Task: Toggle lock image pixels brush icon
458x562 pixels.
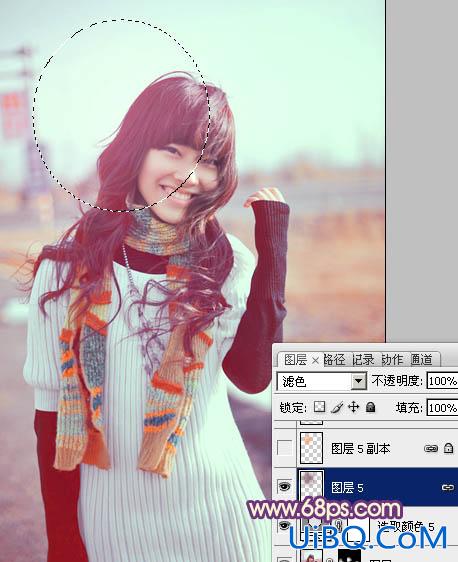Action: coord(337,407)
